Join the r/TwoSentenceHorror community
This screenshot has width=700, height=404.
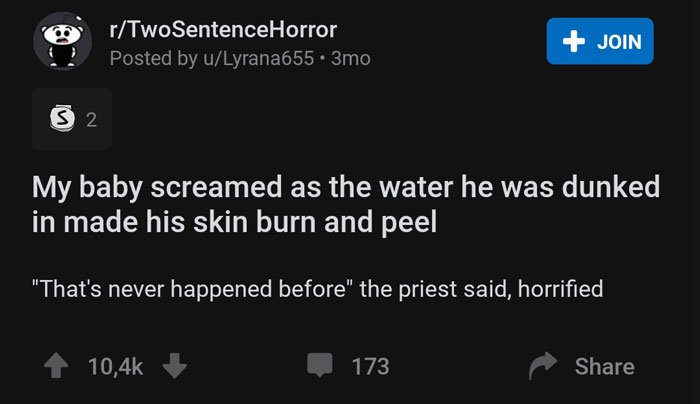coord(600,41)
